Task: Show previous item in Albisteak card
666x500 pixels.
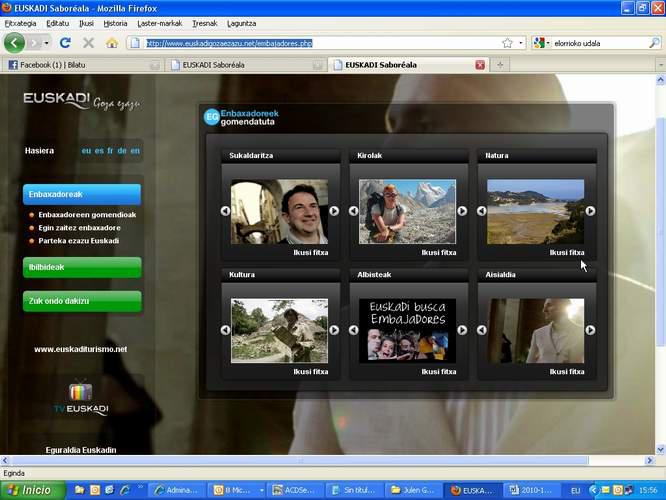Action: (353, 330)
